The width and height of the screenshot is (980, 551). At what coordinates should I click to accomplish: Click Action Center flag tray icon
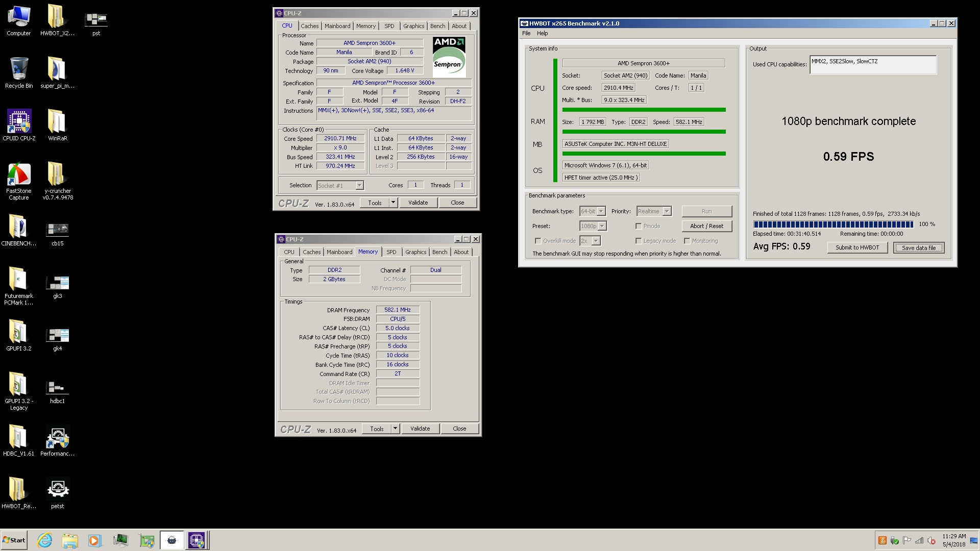(x=906, y=540)
